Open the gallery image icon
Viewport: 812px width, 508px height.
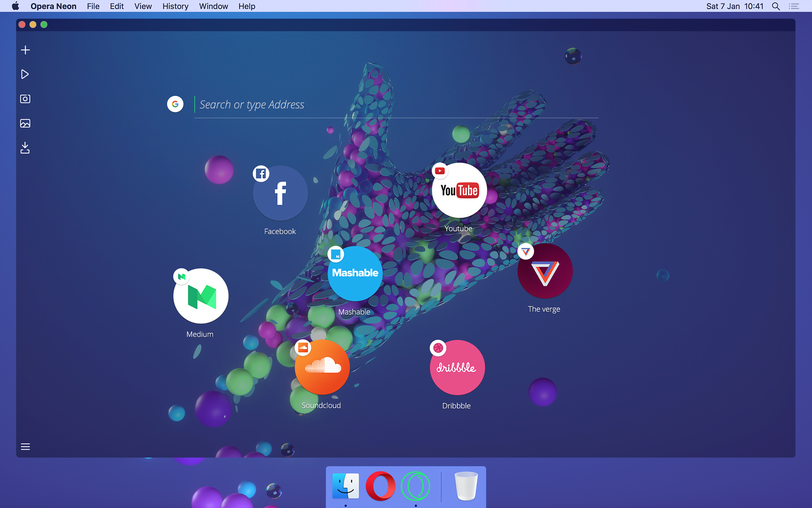click(25, 124)
